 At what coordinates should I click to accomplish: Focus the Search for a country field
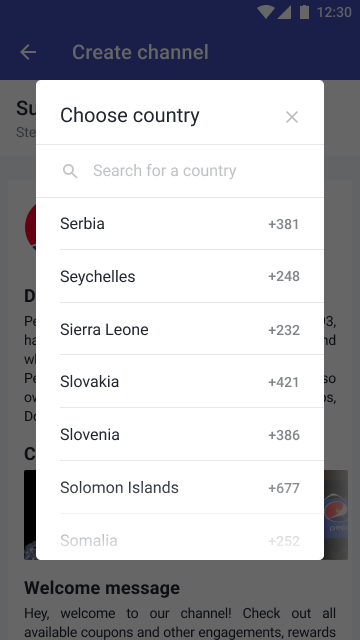point(180,171)
